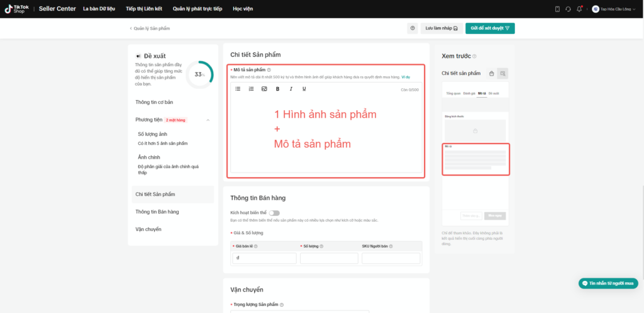Screen dimensions: 644x313
Task: Collapse the Phương tiện section
Action: pyautogui.click(x=208, y=120)
